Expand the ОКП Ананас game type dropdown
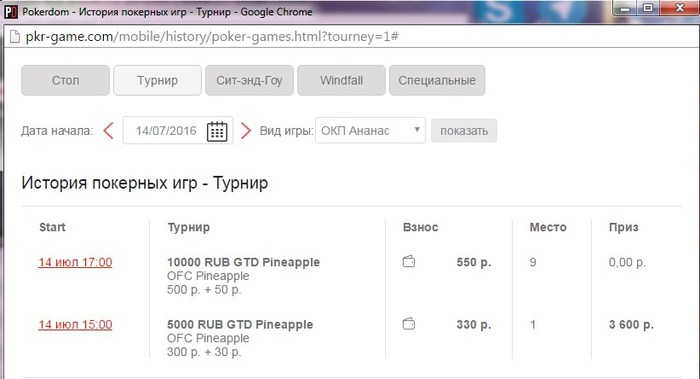The height and width of the screenshot is (379, 700). tap(370, 130)
